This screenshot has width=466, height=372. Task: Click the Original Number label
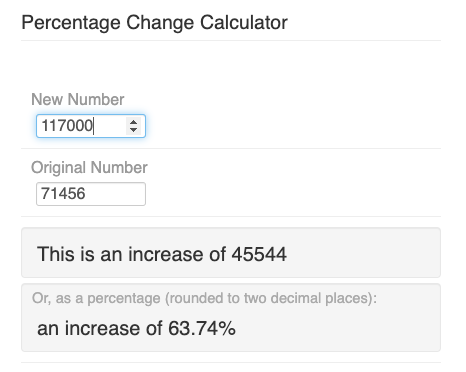click(89, 167)
